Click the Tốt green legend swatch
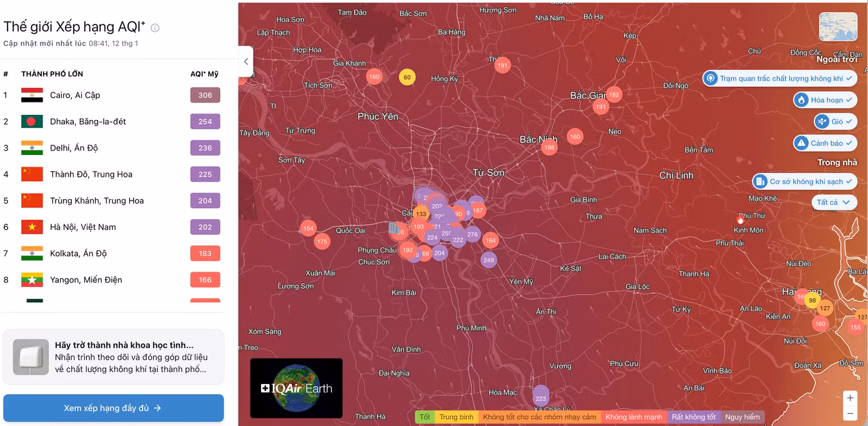The image size is (868, 426). (425, 417)
